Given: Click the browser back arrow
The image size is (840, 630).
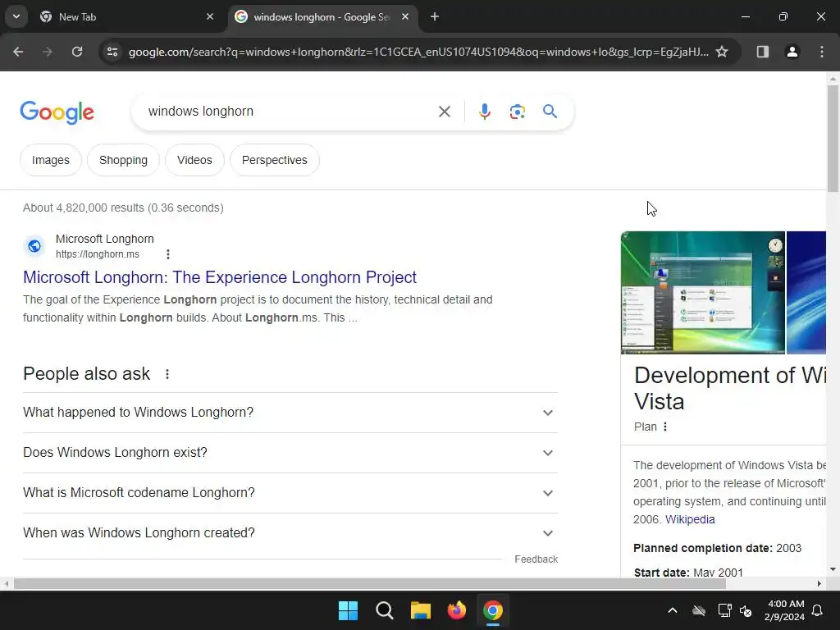Looking at the screenshot, I should 18,52.
